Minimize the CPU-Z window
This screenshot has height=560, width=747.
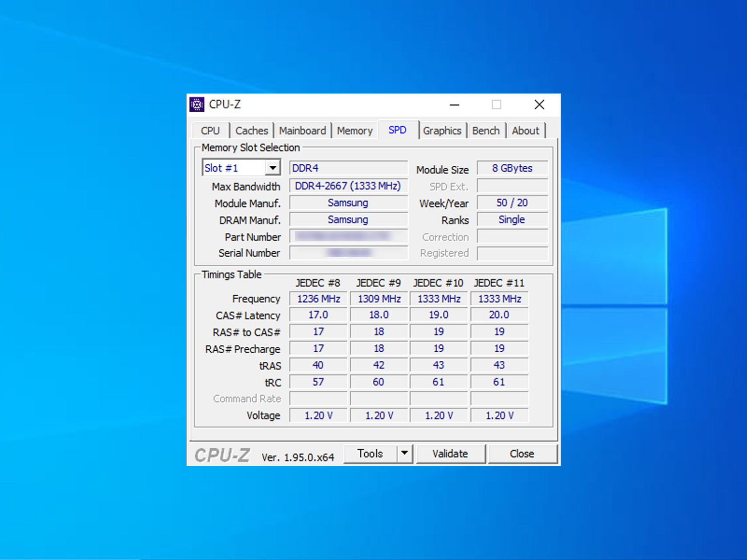(x=454, y=105)
